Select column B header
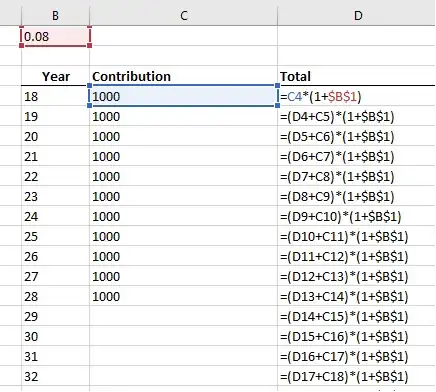 coord(55,15)
